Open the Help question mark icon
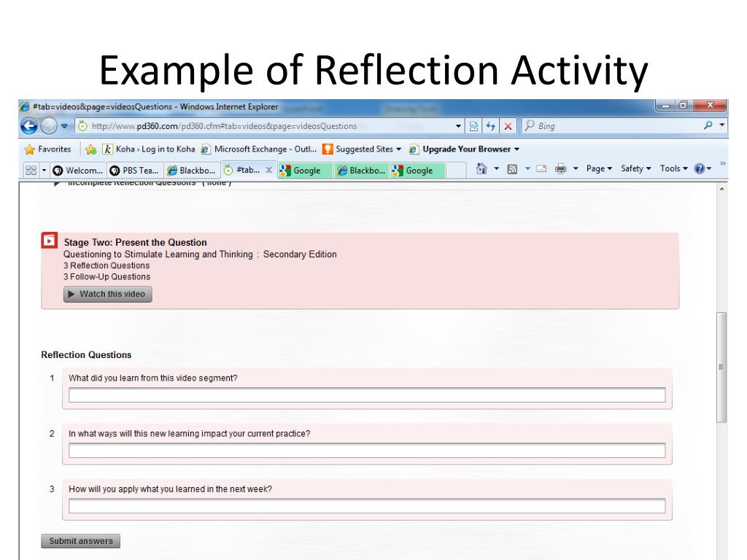747x560 pixels. (x=700, y=168)
